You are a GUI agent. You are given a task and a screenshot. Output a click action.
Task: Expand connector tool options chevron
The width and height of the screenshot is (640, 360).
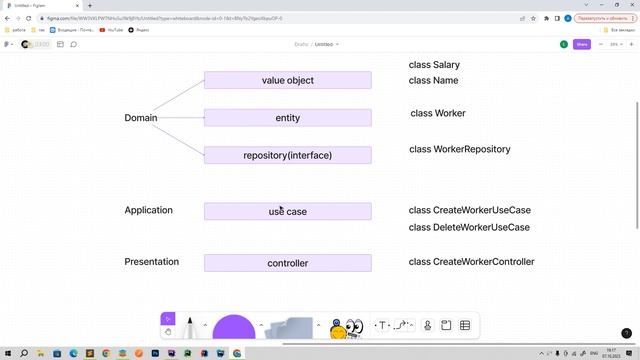pos(411,325)
